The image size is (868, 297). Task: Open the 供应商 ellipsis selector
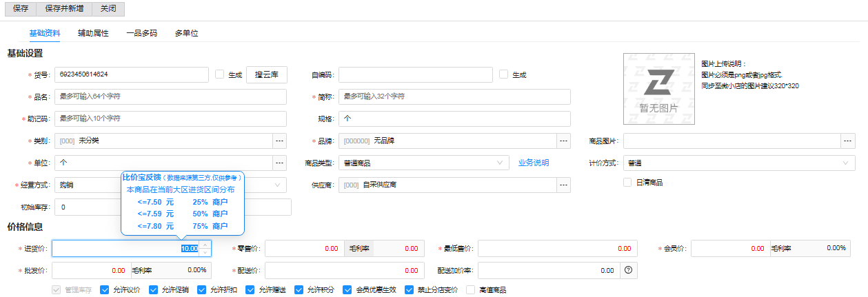564,185
